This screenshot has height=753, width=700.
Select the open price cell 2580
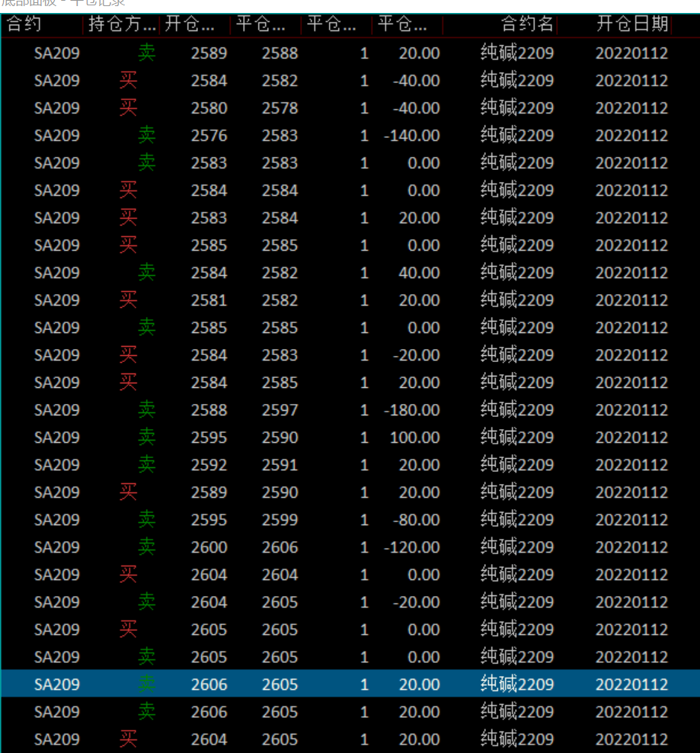(209, 108)
